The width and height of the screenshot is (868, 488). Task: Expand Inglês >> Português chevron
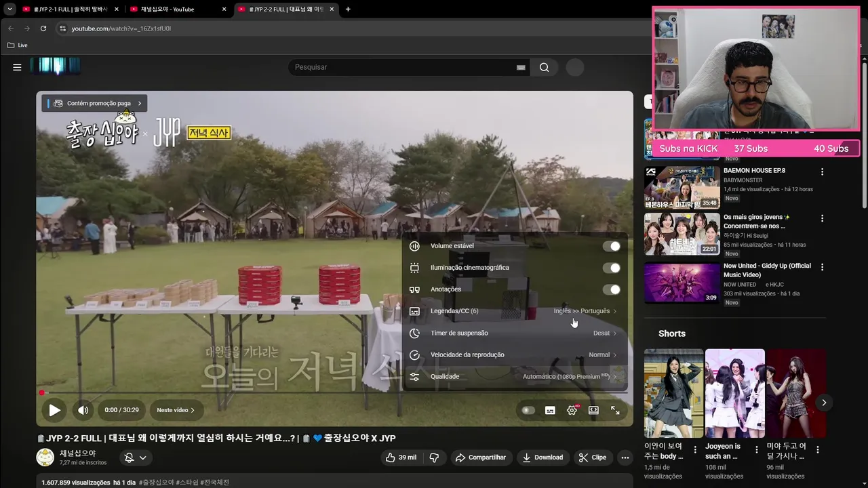pyautogui.click(x=615, y=311)
